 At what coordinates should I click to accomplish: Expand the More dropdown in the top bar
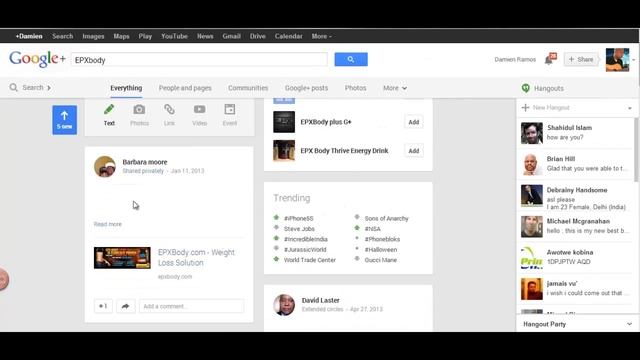click(322, 36)
